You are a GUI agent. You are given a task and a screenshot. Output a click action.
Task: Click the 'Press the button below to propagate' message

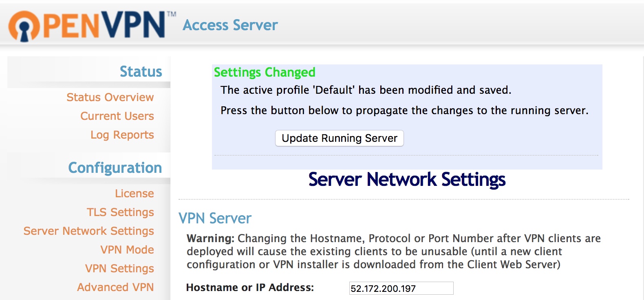(x=404, y=110)
